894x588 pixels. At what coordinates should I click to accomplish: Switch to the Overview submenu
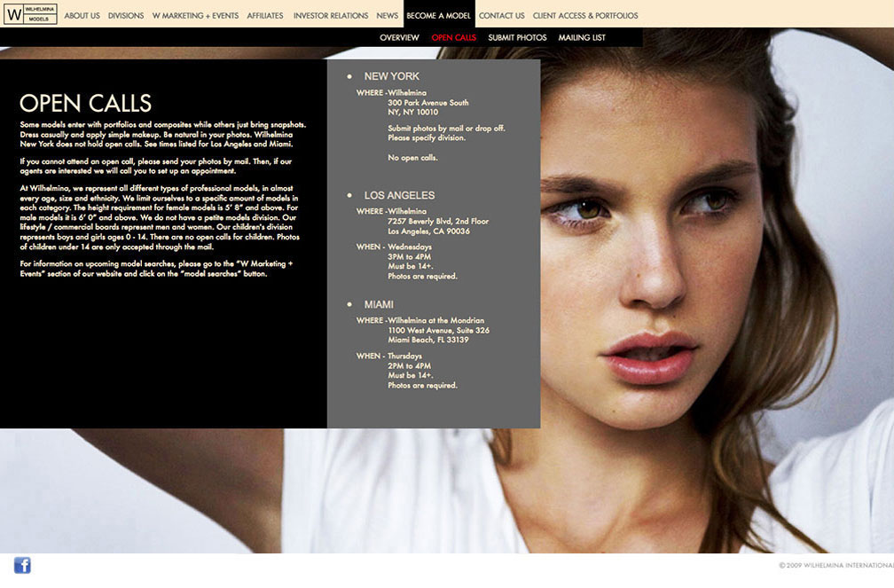tap(399, 38)
